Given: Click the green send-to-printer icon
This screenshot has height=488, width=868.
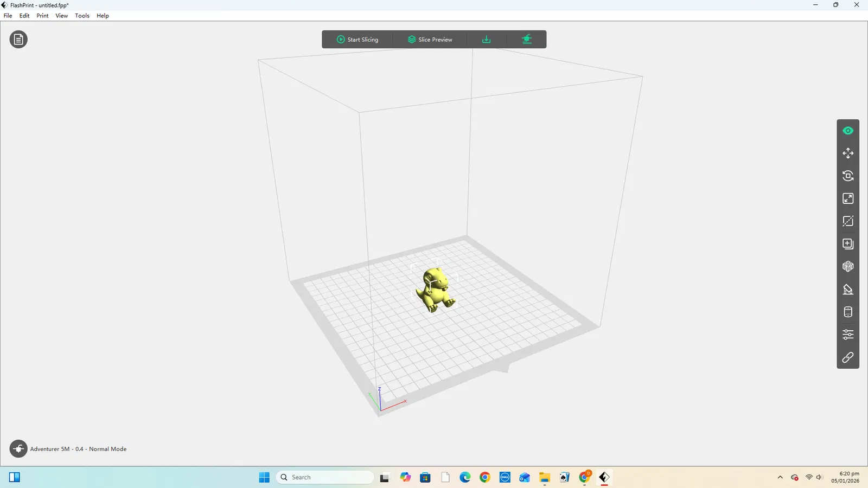Looking at the screenshot, I should tap(527, 40).
